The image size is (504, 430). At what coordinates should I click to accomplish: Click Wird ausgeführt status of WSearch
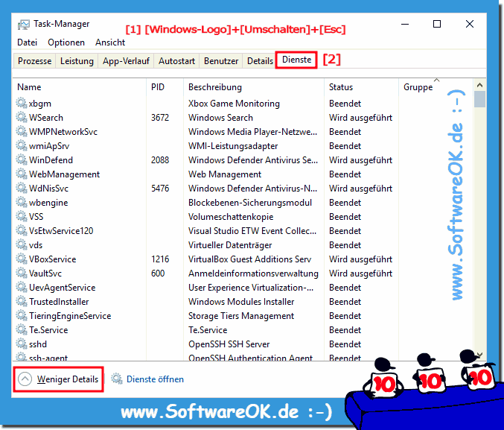pos(360,118)
